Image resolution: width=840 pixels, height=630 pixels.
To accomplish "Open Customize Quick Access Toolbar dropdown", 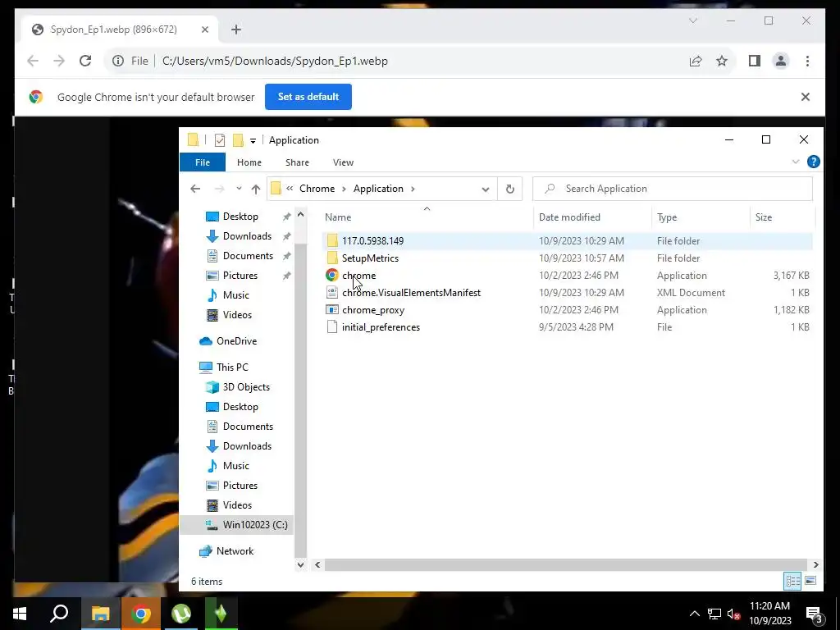I will (x=253, y=141).
